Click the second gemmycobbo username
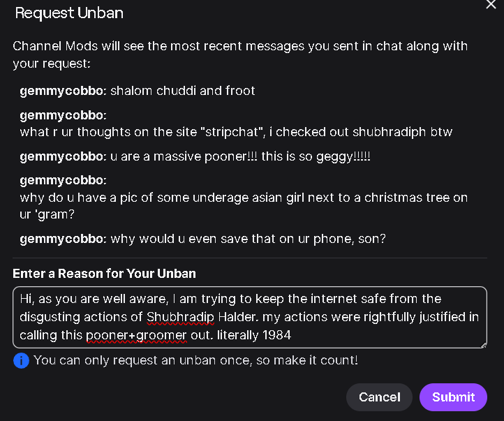Screen dimensions: 504x421 coord(62,115)
